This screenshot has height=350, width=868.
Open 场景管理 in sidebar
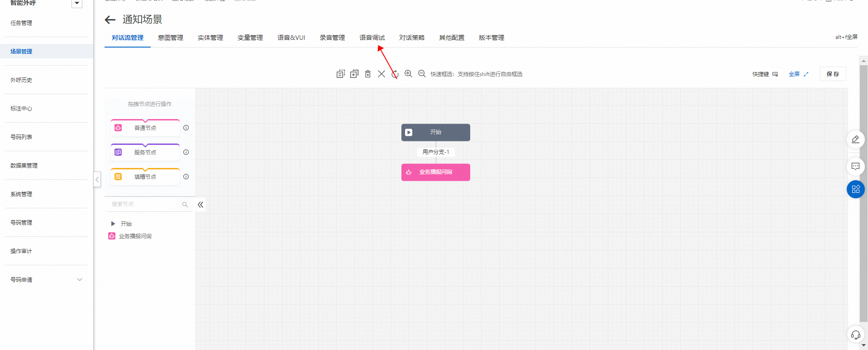click(x=21, y=52)
